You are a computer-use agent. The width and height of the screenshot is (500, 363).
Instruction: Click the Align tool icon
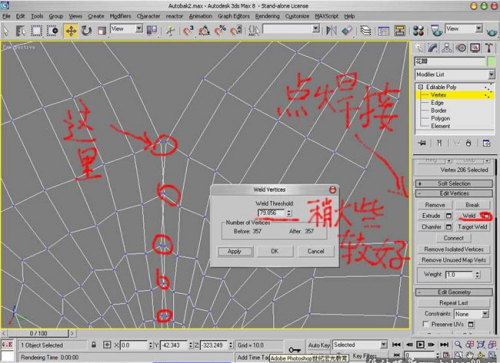click(347, 31)
